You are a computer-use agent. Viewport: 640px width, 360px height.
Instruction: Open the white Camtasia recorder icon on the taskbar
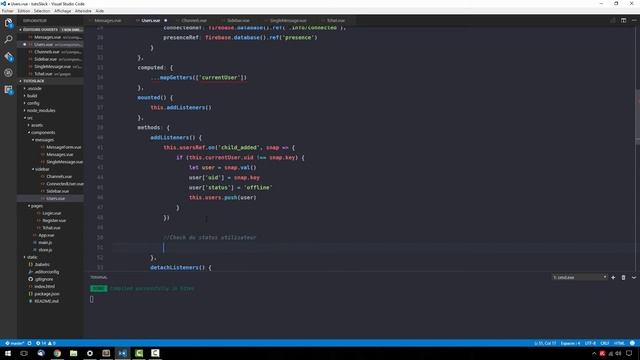(155, 353)
